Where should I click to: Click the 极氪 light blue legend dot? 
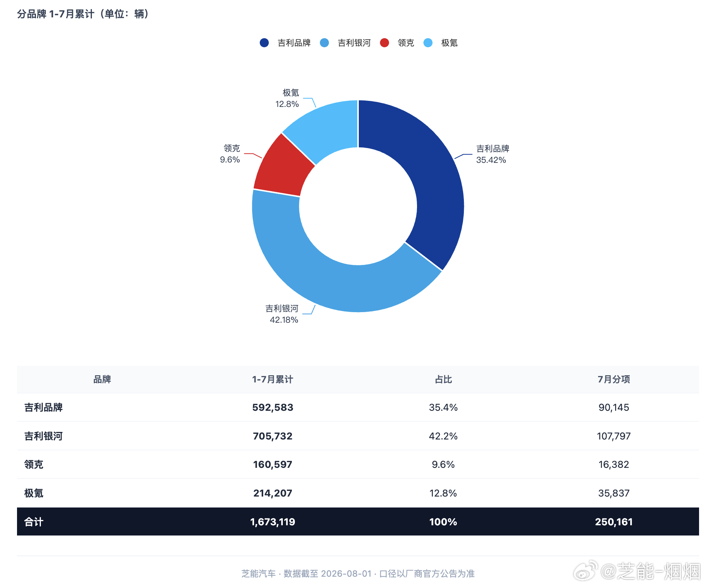[x=428, y=43]
